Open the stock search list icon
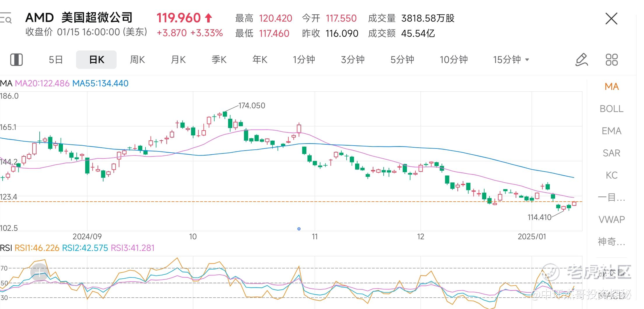The image size is (644, 309). 5,18
